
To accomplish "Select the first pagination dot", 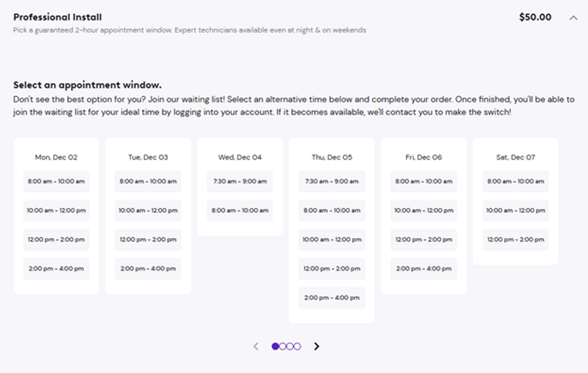I will pyautogui.click(x=275, y=346).
